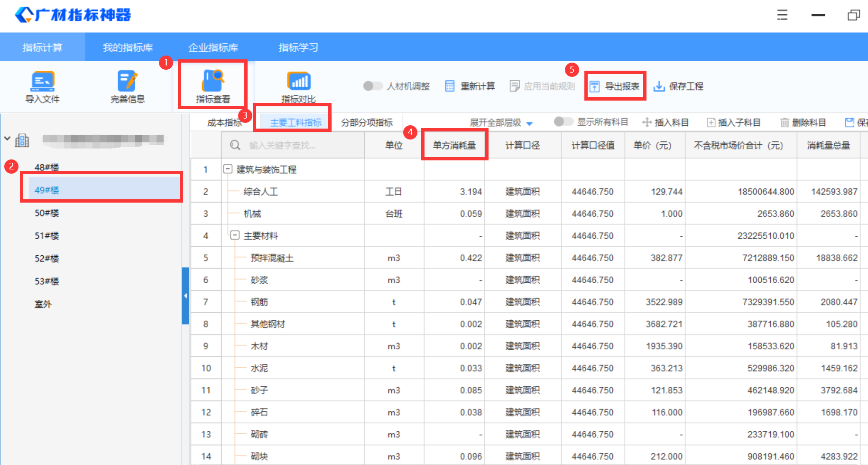Select the 木材 row
The height and width of the screenshot is (465, 868).
point(529,346)
